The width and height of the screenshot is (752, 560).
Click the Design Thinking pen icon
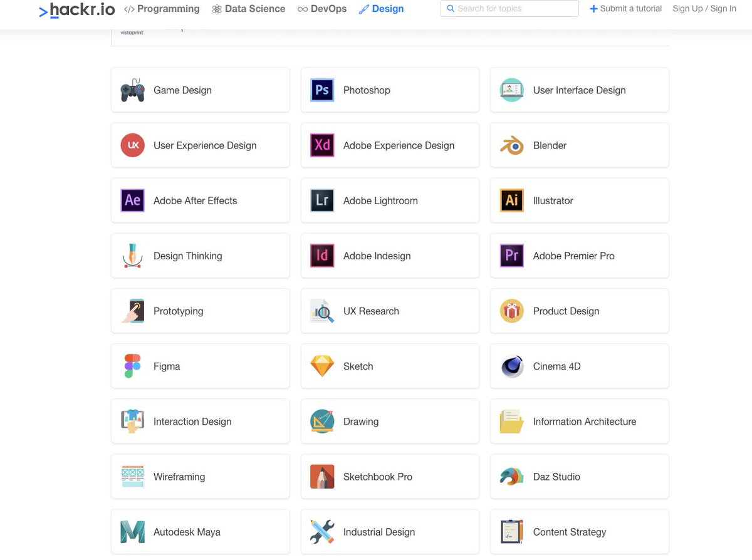coord(133,256)
